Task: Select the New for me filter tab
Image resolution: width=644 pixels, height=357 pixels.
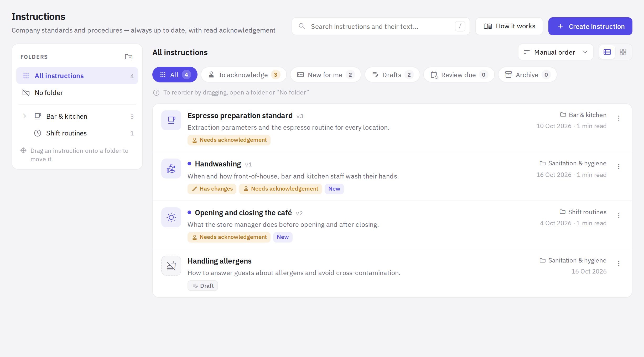Action: [x=326, y=75]
